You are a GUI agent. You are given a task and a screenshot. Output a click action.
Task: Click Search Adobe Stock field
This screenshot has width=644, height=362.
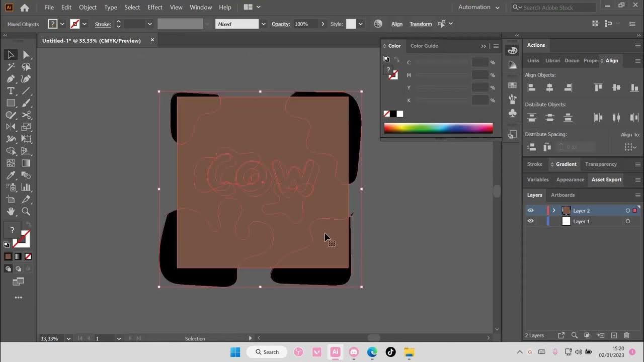pyautogui.click(x=556, y=7)
